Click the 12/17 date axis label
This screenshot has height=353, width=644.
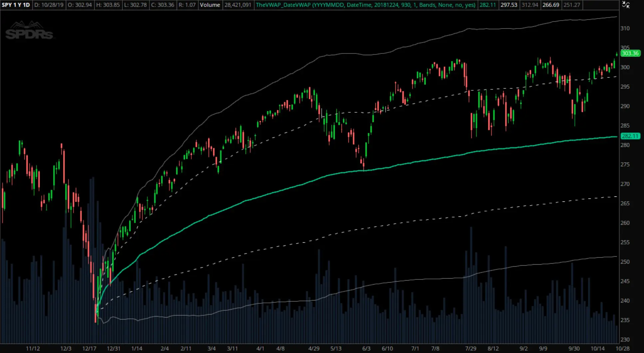click(x=89, y=349)
